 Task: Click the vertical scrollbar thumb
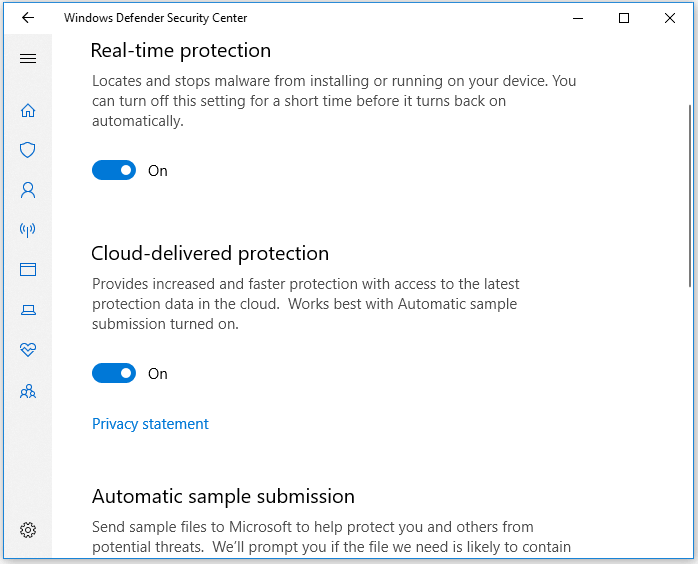690,195
